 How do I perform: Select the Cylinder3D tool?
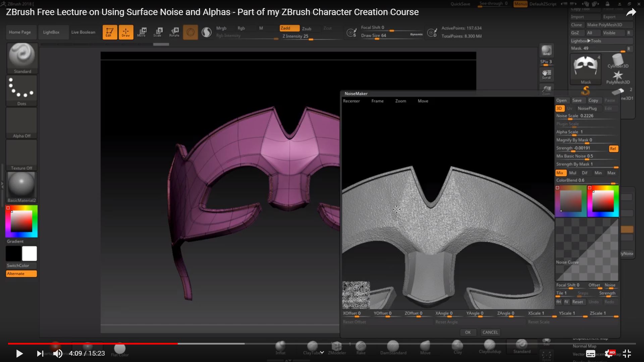[618, 60]
